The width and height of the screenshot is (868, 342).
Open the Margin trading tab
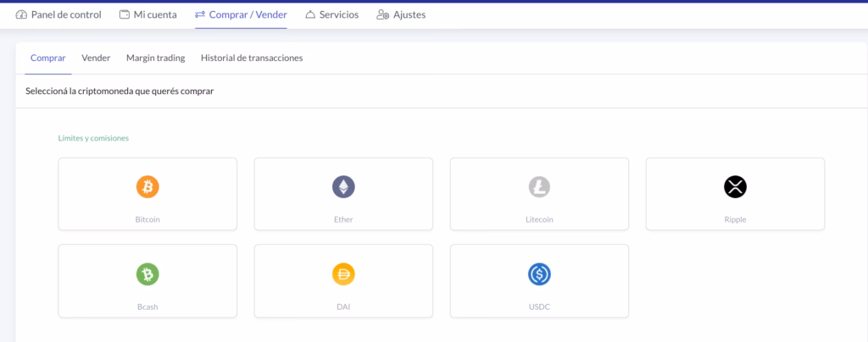(x=156, y=58)
